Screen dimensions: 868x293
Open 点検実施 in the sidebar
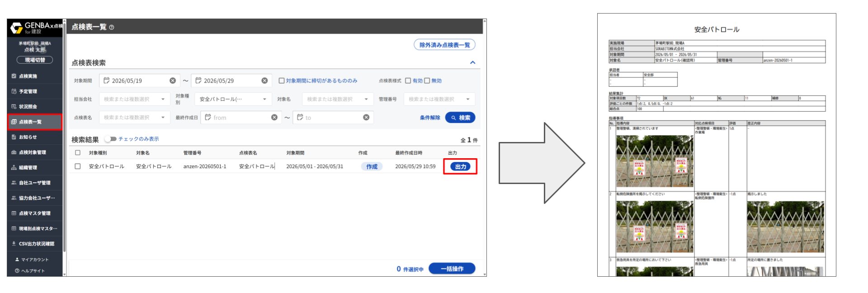pyautogui.click(x=35, y=76)
